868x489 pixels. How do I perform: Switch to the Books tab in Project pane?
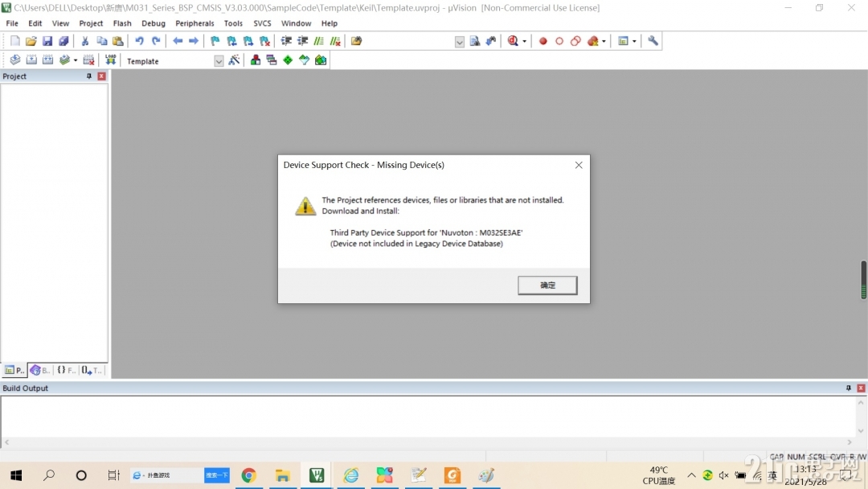(x=40, y=370)
